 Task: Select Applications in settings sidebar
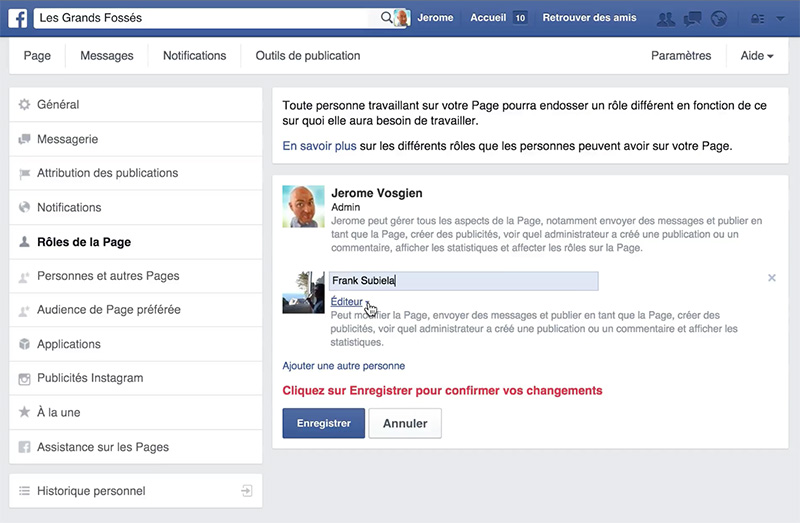(x=136, y=344)
